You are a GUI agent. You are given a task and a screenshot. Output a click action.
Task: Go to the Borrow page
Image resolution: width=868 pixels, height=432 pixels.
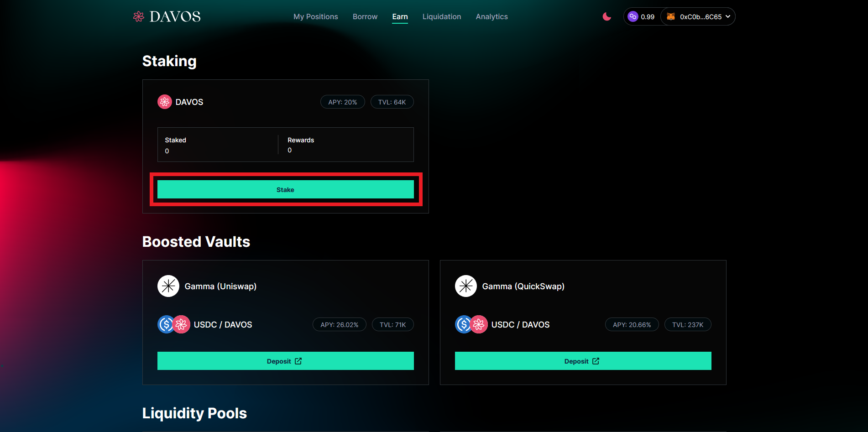[x=365, y=17]
